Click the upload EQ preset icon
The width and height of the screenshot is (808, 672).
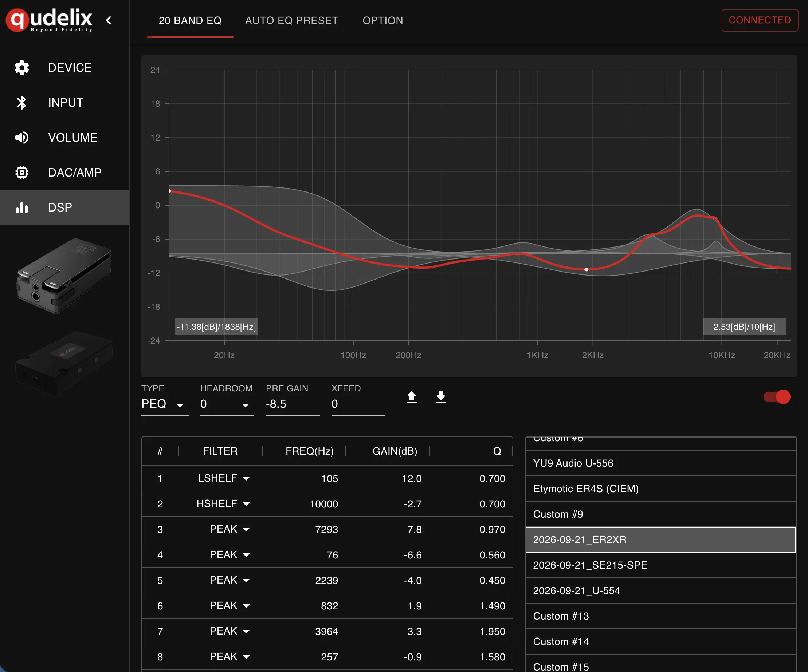(412, 397)
